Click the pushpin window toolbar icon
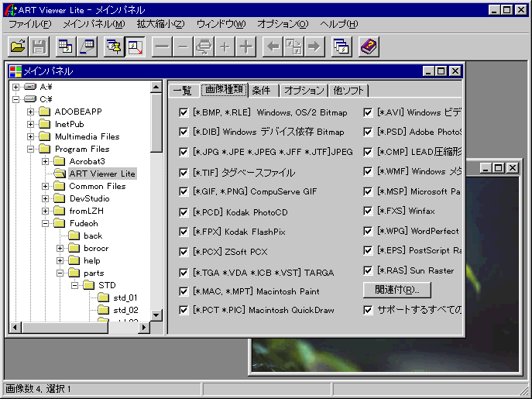The image size is (532, 399). [x=114, y=46]
